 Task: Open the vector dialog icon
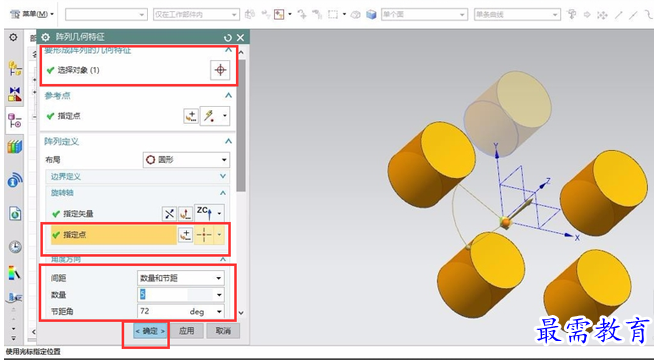click(x=185, y=214)
